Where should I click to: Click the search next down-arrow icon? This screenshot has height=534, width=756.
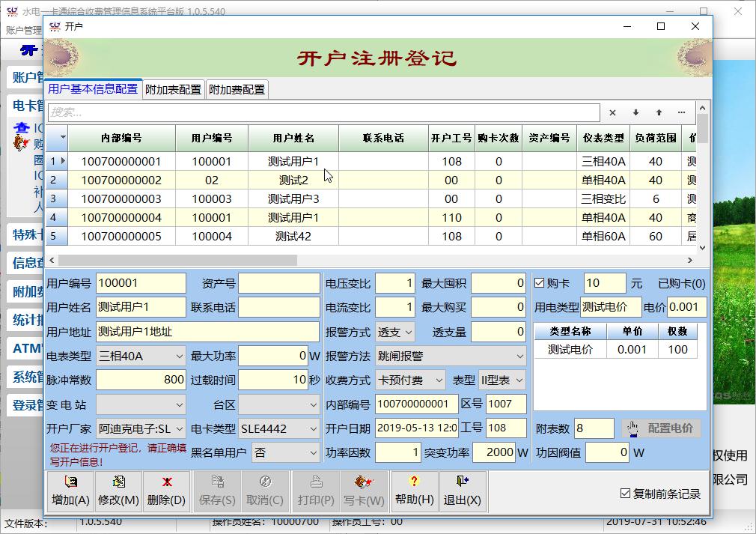click(635, 112)
